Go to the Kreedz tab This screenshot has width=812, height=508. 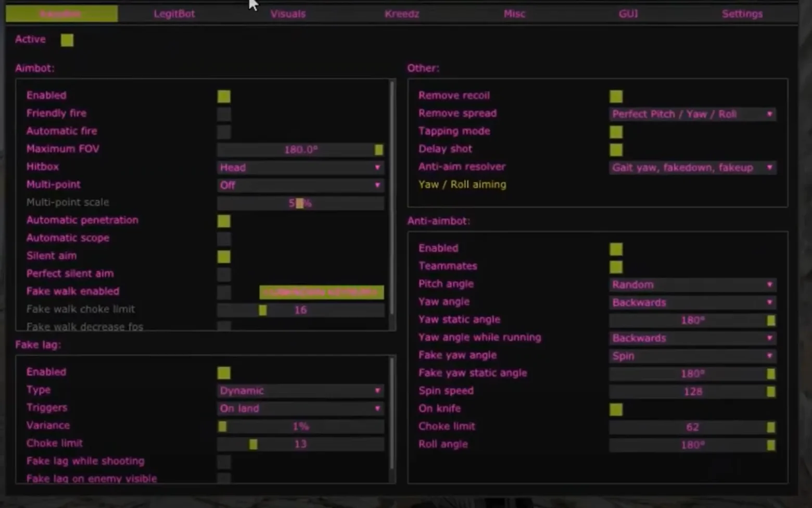pyautogui.click(x=401, y=14)
